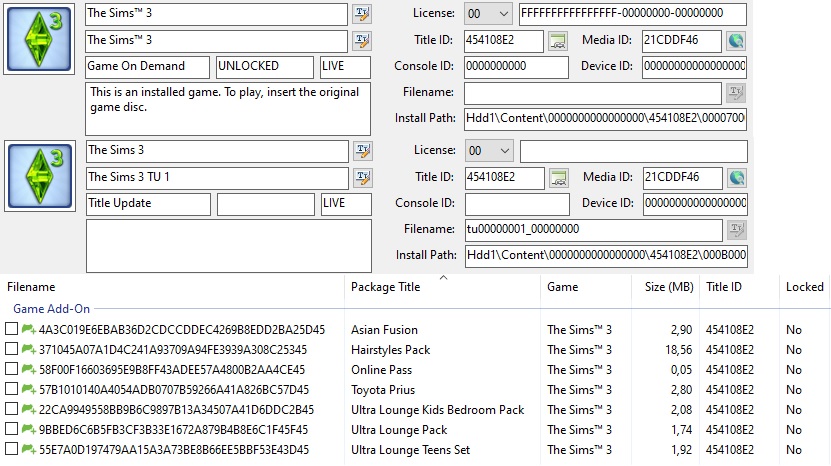Click the UNLOCKED status field
831x466 pixels.
265,67
